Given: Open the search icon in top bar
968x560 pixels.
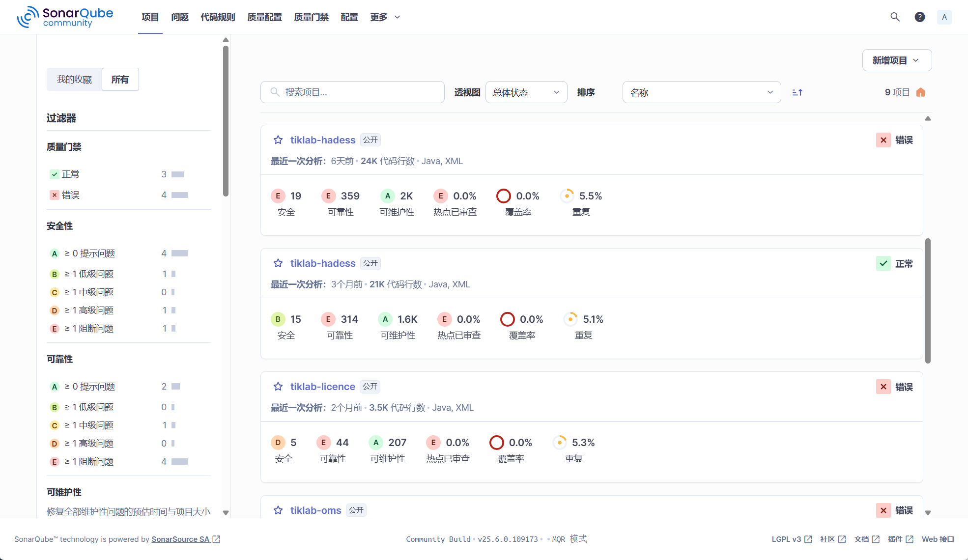Looking at the screenshot, I should coord(895,17).
